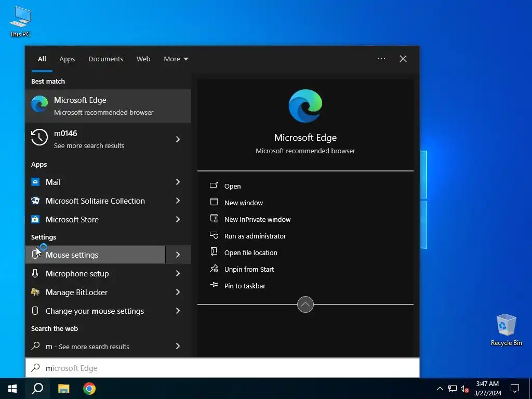Viewport: 532px width, 399px height.
Task: Click the web search magnifier icon for m
Action: (35, 346)
